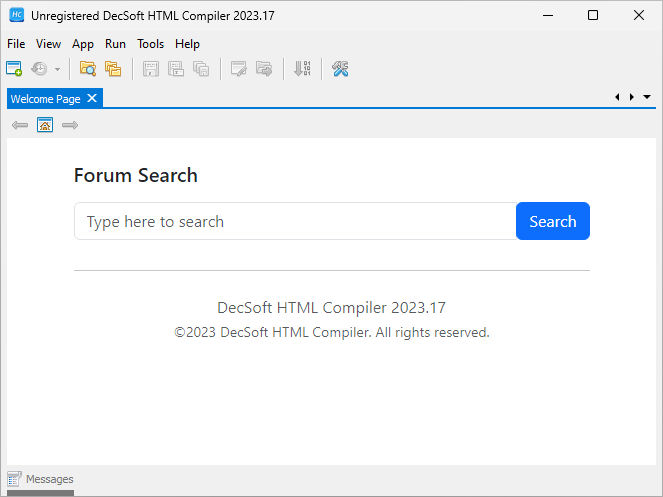Click the scroll tabs left arrow
The height and width of the screenshot is (497, 663).
click(617, 97)
